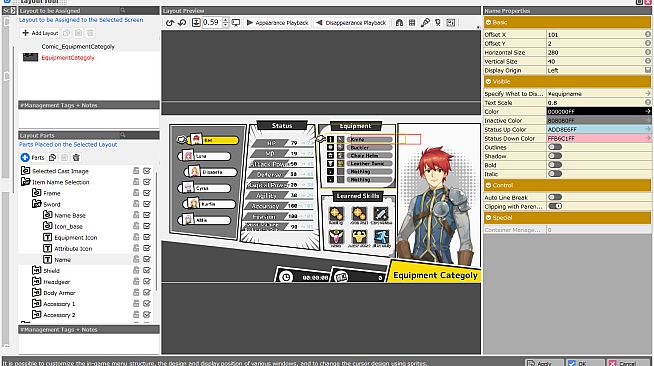The image size is (654, 366).
Task: Click the lock icon for Equipment Icon row
Action: tap(136, 237)
